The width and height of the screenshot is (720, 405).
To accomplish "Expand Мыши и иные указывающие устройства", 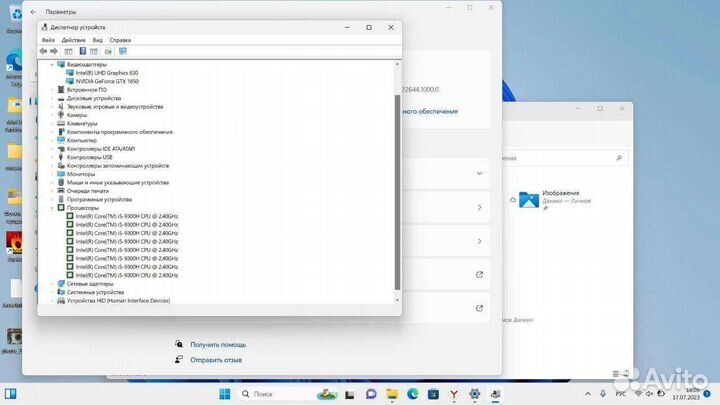I will [52, 183].
